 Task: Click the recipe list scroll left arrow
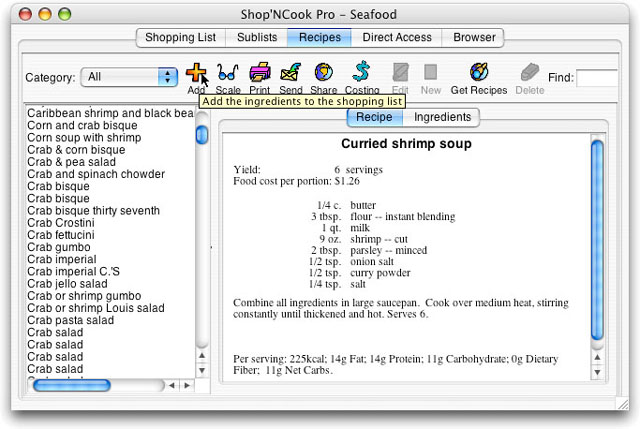[172, 385]
